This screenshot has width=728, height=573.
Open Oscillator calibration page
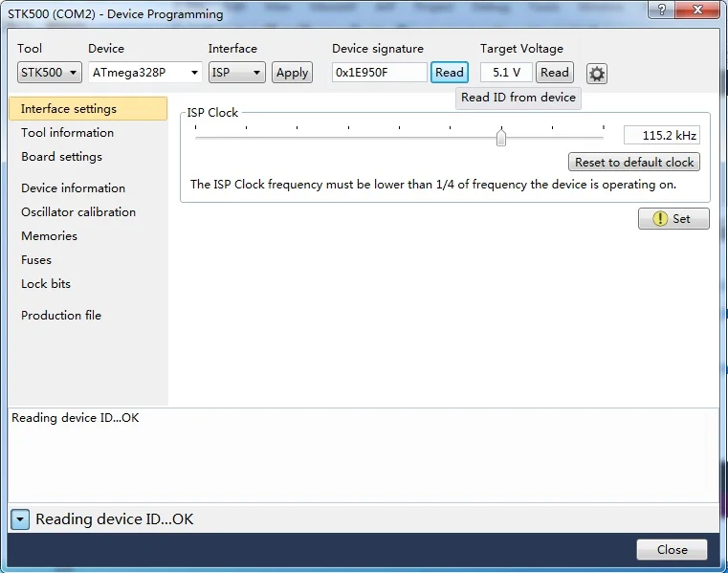point(78,212)
